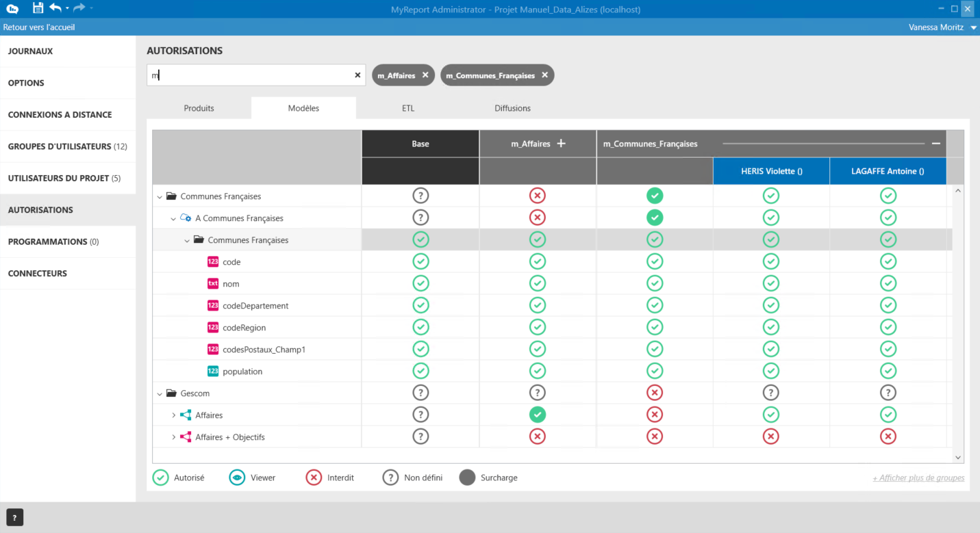The image size is (980, 533).
Task: Click the save disk icon in title bar
Action: (x=38, y=8)
